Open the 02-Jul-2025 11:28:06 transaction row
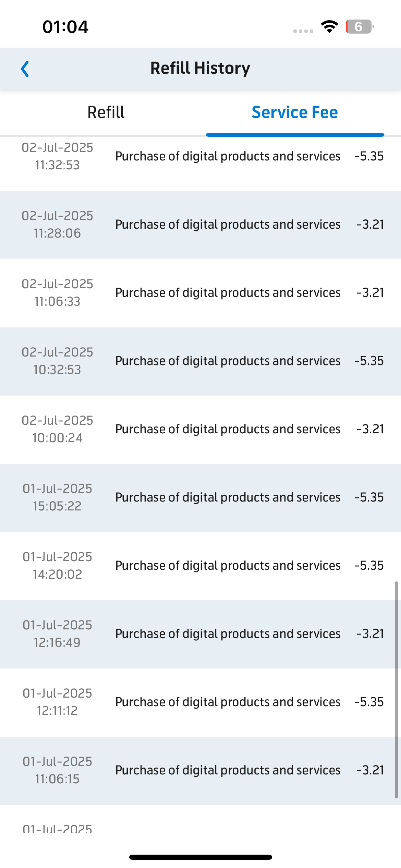This screenshot has height=868, width=401. point(200,225)
